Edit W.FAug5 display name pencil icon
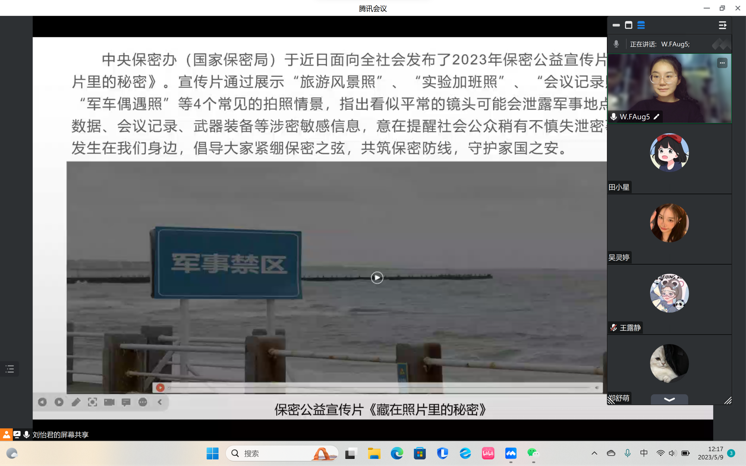746x466 pixels. [x=657, y=117]
